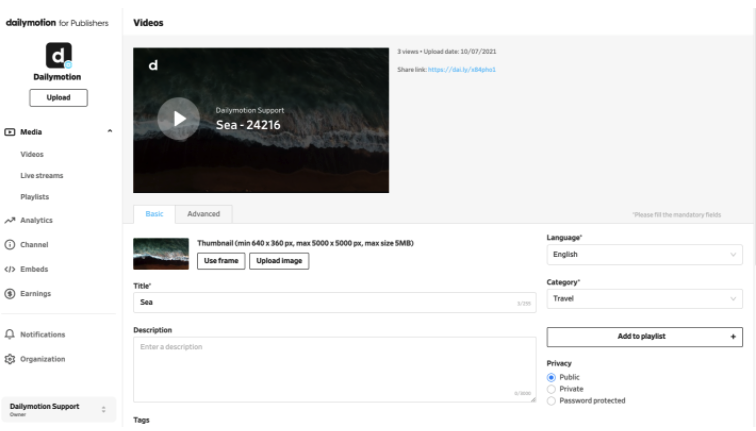The image size is (756, 431).
Task: Click the Videos page heading
Action: (x=148, y=23)
